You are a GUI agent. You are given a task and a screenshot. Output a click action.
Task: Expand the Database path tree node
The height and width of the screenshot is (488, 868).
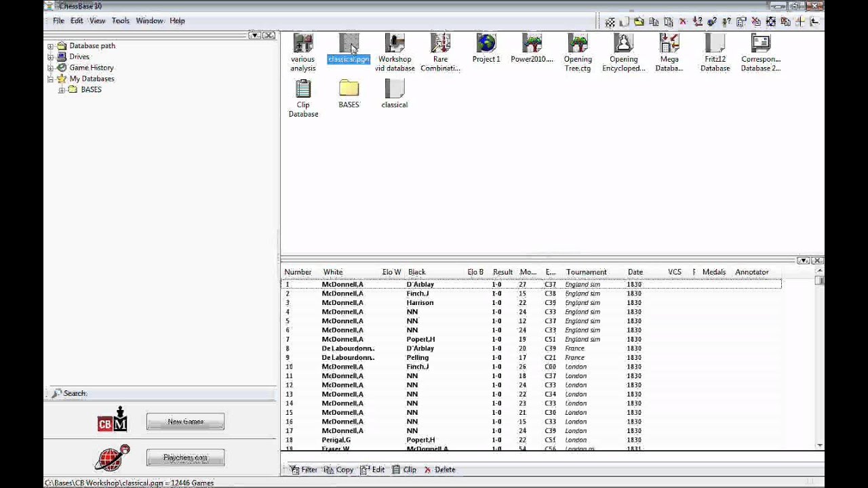click(x=50, y=46)
